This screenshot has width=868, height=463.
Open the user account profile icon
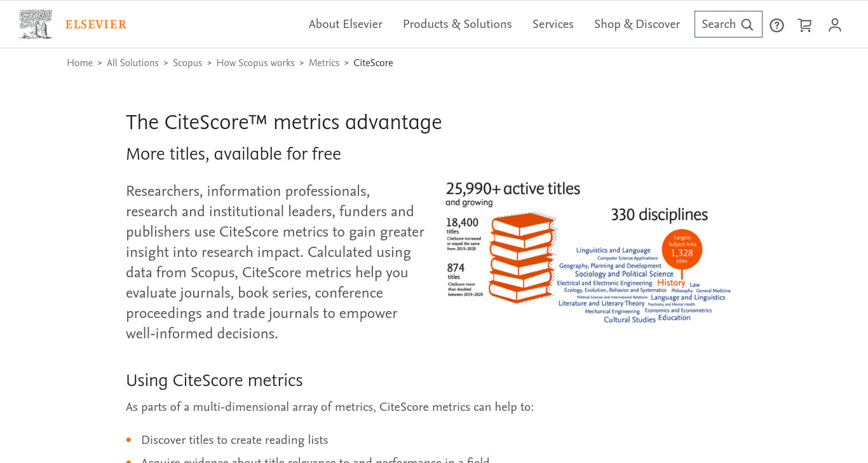835,25
